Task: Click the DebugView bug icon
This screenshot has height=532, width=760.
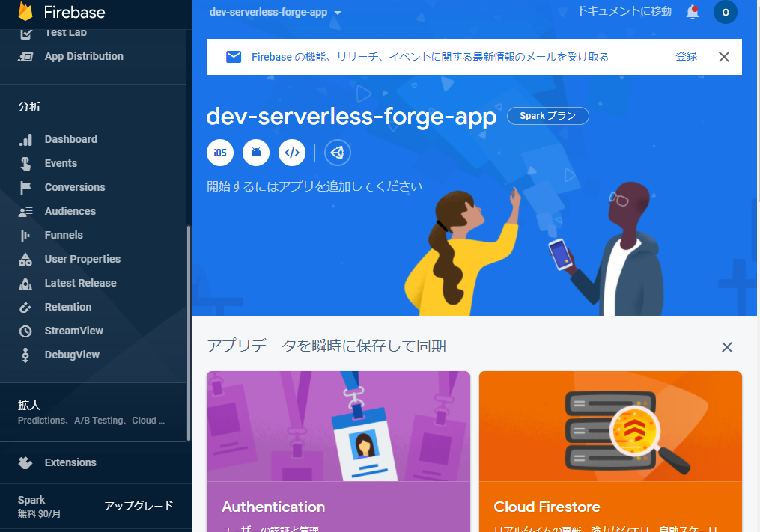Action: (x=25, y=355)
